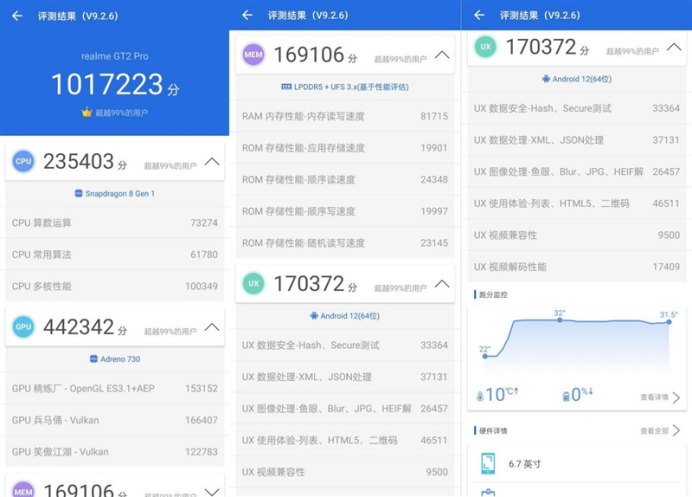
Task: Select the CPU 多核性能 row
Action: (115, 286)
